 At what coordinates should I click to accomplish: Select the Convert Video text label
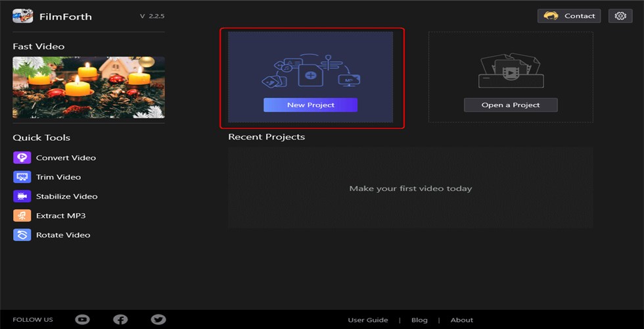pyautogui.click(x=66, y=158)
